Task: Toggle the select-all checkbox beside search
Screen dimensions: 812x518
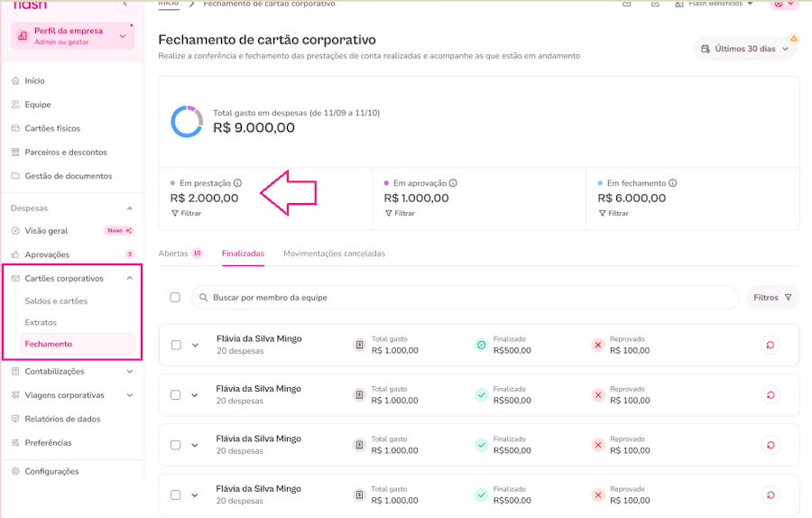Action: [x=175, y=297]
